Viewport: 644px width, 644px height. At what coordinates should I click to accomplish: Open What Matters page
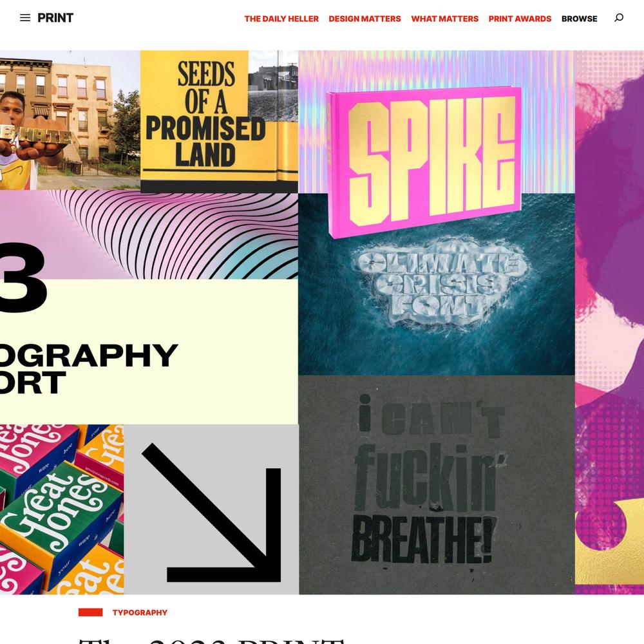445,19
